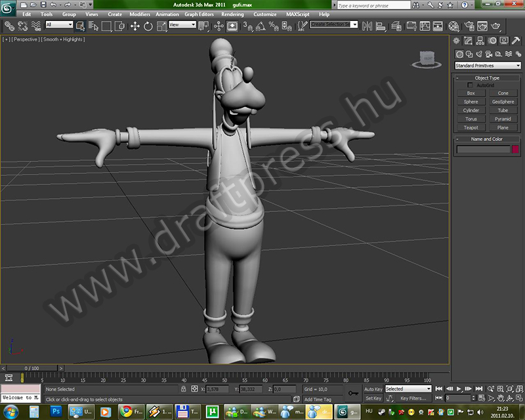Click Use Pivot Point Center tool
Viewport: 525px width, 420px height.
(203, 26)
